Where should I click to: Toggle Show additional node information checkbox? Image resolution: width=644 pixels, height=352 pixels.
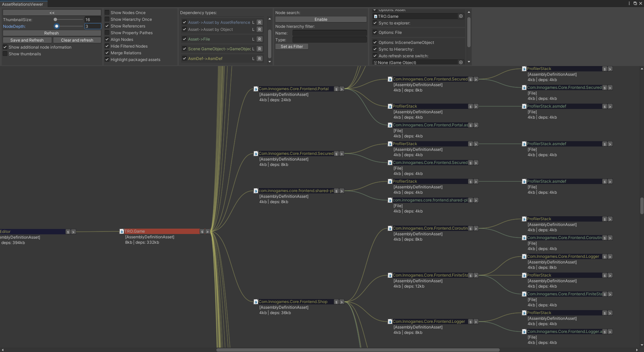[5, 47]
